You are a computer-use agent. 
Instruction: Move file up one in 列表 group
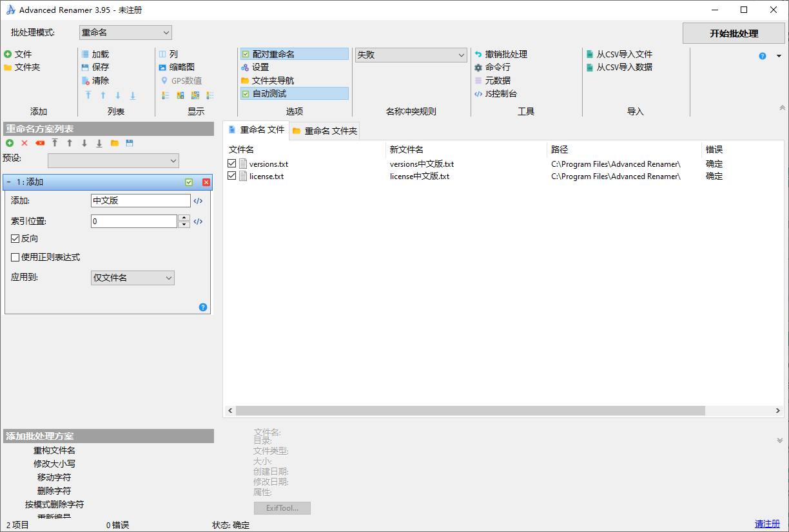point(102,95)
